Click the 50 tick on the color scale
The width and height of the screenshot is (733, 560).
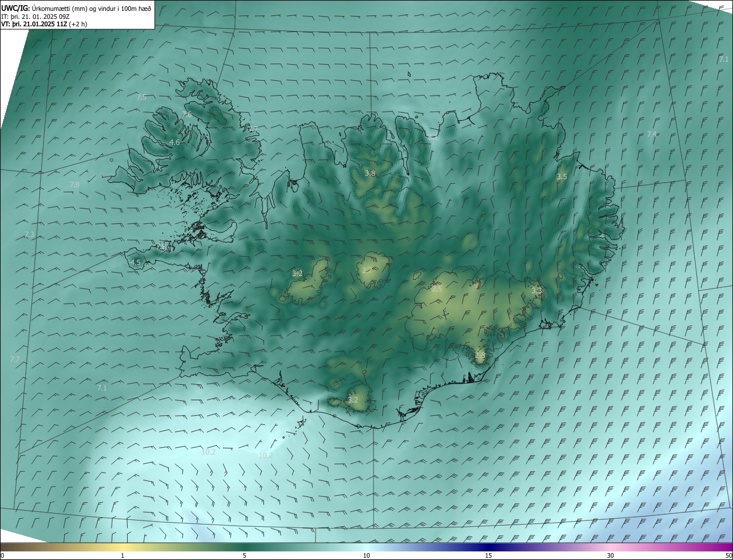point(728,555)
